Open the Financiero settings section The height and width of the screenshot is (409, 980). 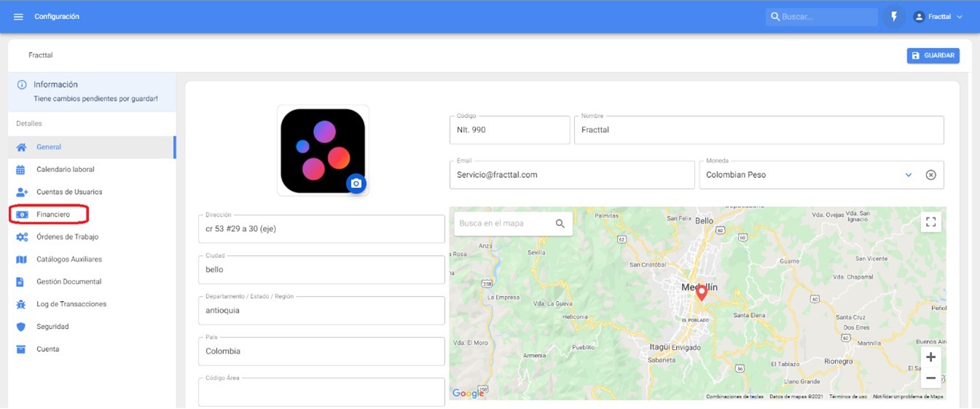tap(53, 214)
